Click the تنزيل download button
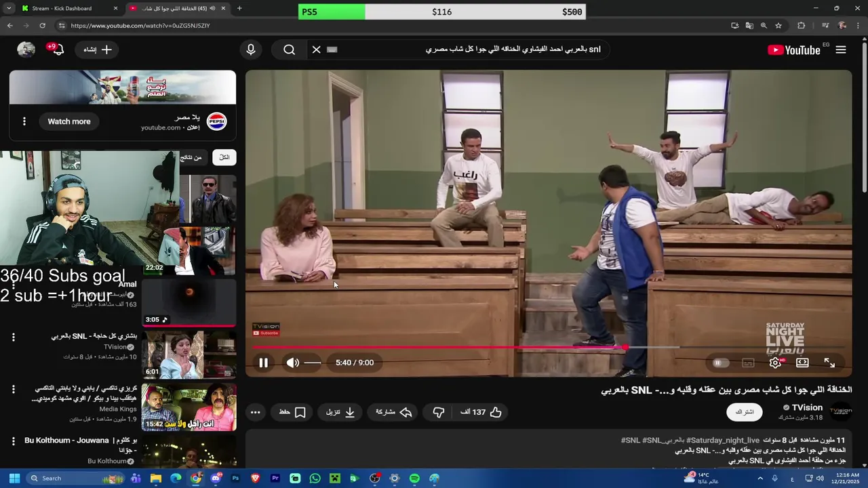 pyautogui.click(x=340, y=412)
